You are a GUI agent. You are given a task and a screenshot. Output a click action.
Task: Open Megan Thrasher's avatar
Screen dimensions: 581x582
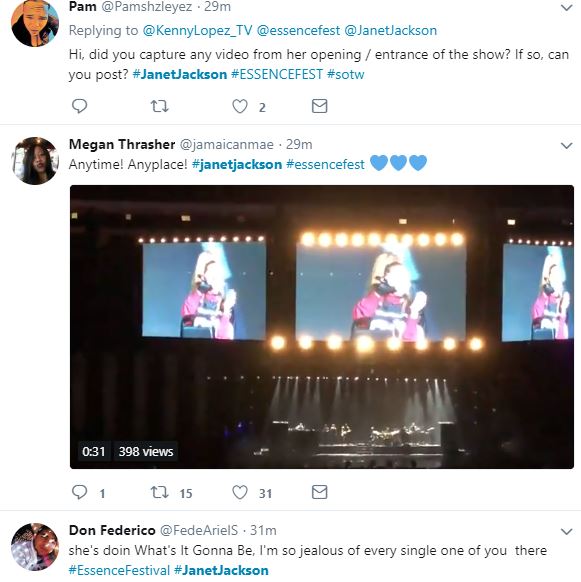coord(35,161)
